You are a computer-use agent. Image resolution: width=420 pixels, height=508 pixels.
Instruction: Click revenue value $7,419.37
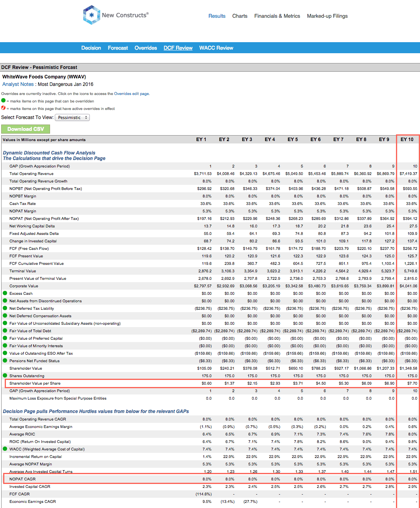pyautogui.click(x=408, y=174)
